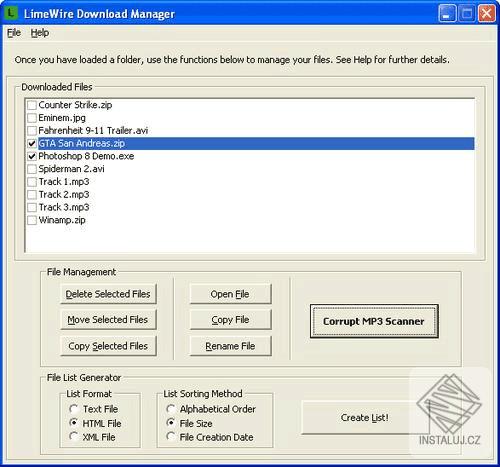Click the Create List! button
The height and width of the screenshot is (467, 500).
tap(365, 418)
